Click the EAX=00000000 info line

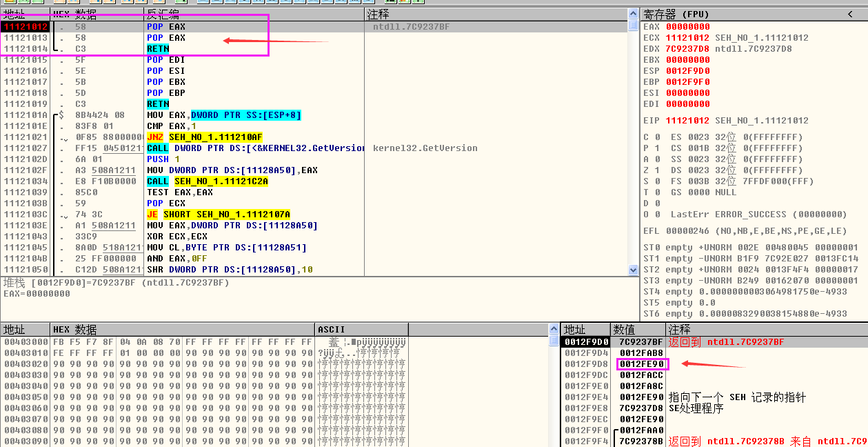(x=37, y=294)
